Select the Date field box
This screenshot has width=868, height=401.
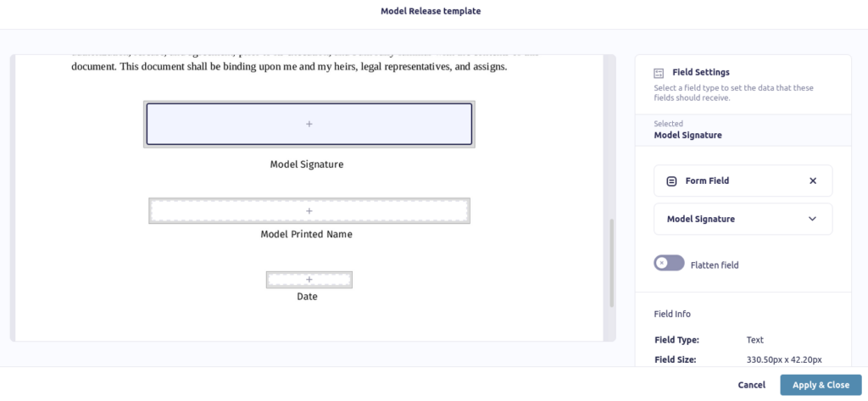point(309,280)
